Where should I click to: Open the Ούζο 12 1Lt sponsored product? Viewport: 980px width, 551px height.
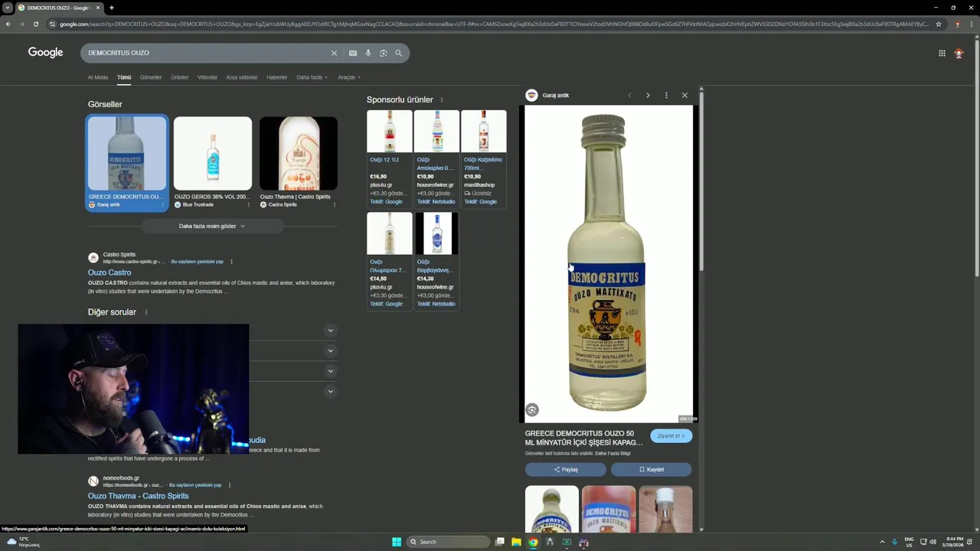click(390, 158)
